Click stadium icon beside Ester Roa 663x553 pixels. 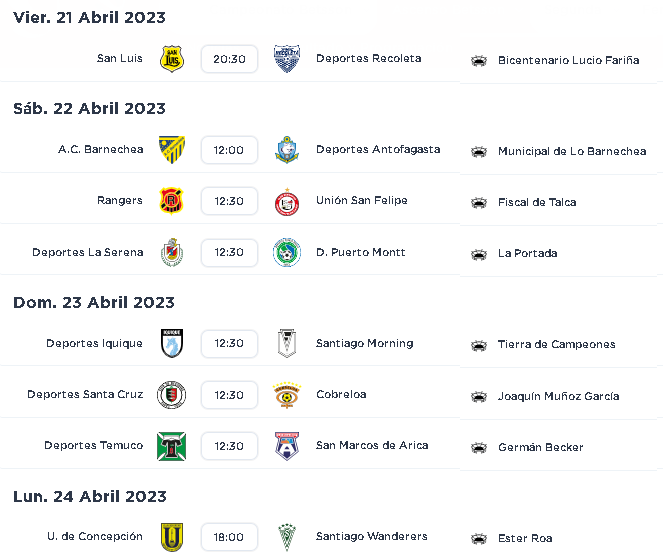[x=479, y=539]
